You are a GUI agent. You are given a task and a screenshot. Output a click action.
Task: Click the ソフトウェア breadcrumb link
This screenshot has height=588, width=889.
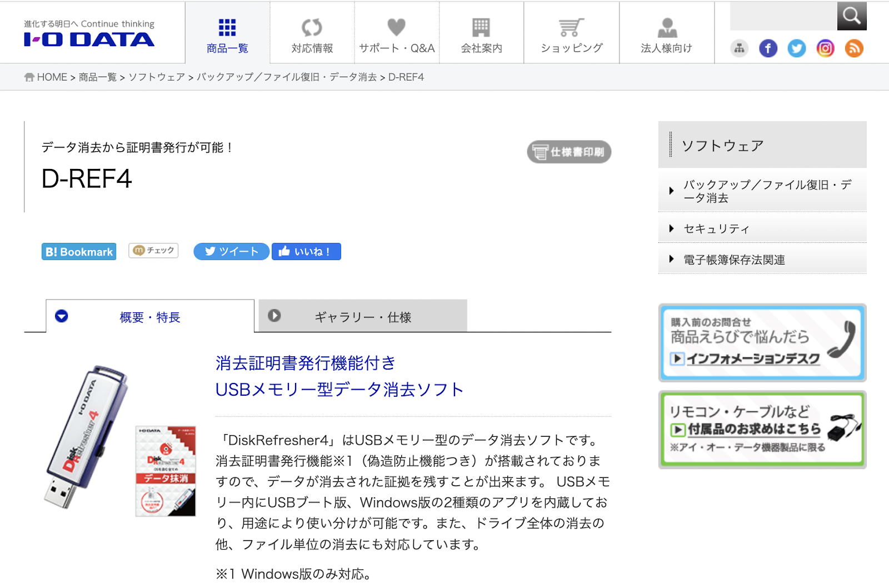pyautogui.click(x=157, y=77)
